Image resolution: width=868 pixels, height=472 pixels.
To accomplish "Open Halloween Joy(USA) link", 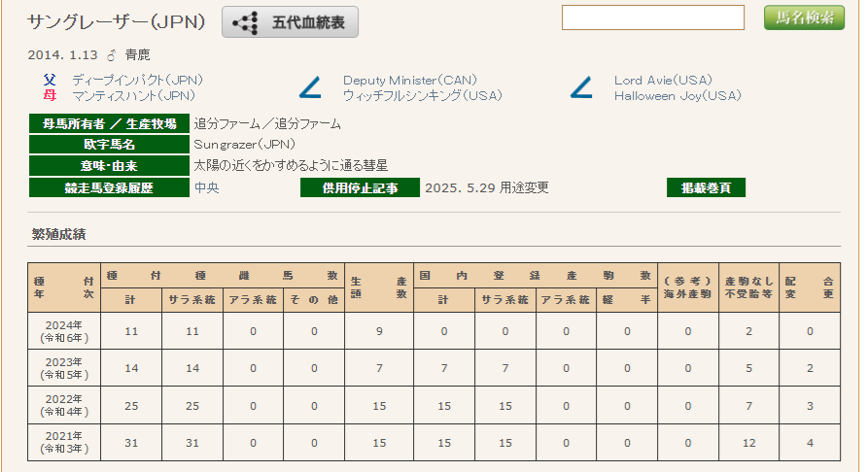I will point(677,95).
